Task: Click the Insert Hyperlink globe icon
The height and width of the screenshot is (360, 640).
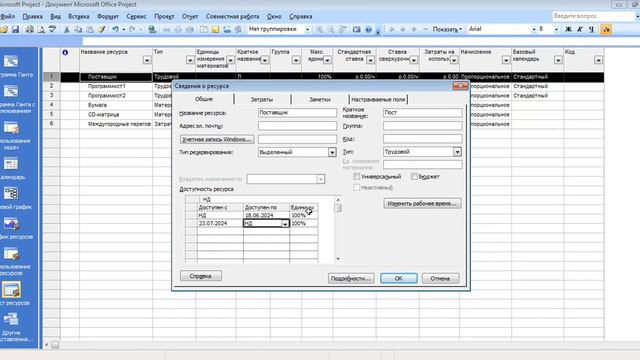Action: click(x=152, y=29)
